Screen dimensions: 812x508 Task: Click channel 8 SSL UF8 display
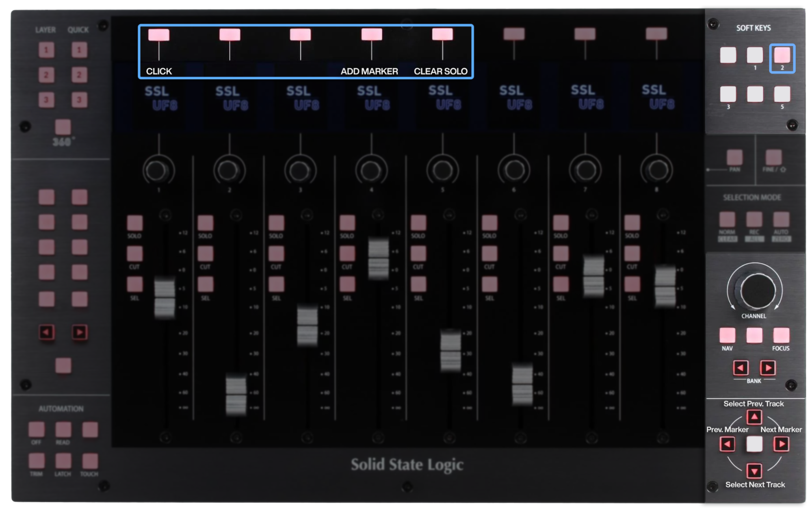658,98
